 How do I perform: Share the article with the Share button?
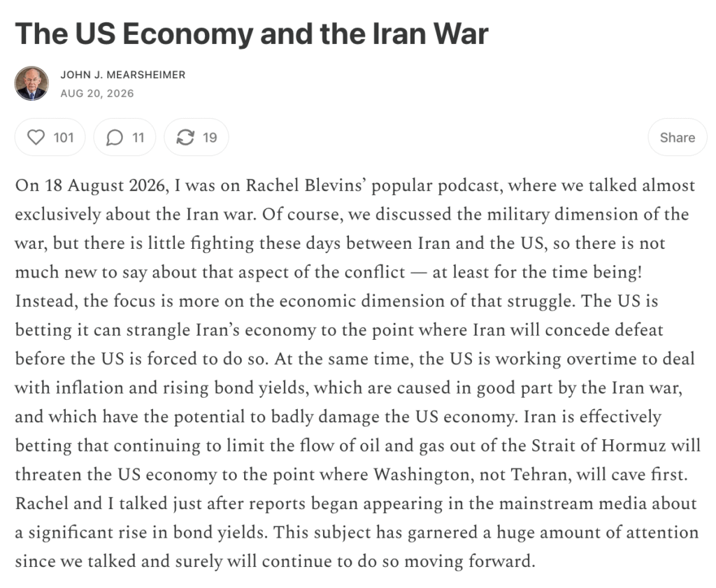click(677, 138)
